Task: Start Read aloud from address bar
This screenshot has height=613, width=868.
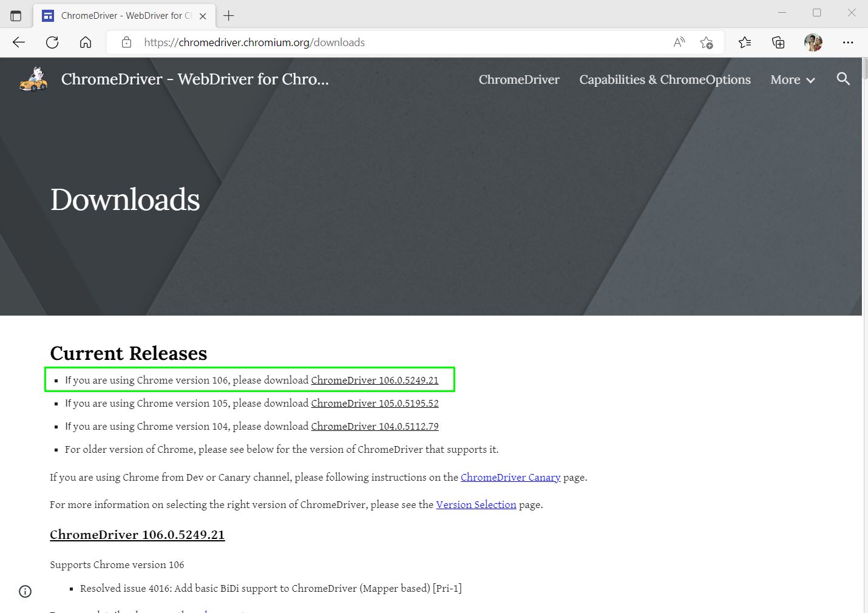Action: pyautogui.click(x=679, y=42)
